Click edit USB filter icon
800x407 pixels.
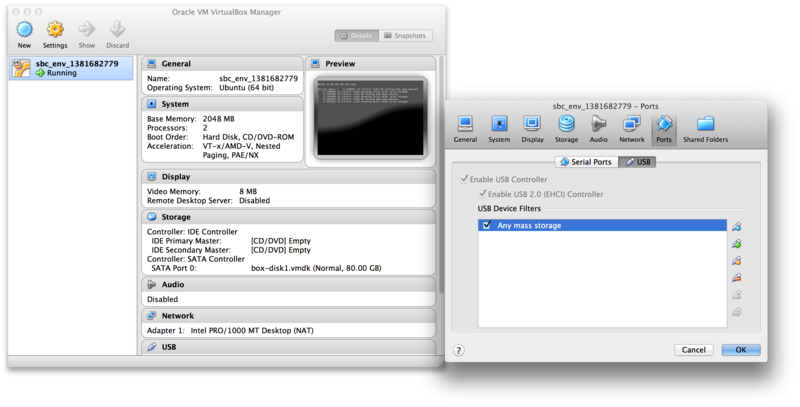736,261
